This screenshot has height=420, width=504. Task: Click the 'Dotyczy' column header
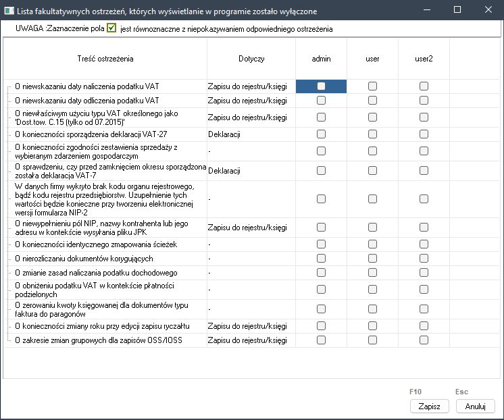251,59
